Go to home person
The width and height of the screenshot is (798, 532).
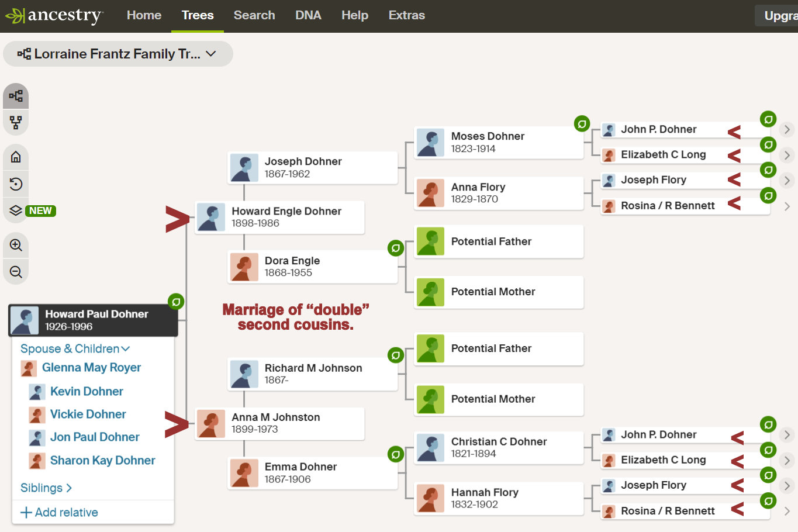(x=16, y=157)
